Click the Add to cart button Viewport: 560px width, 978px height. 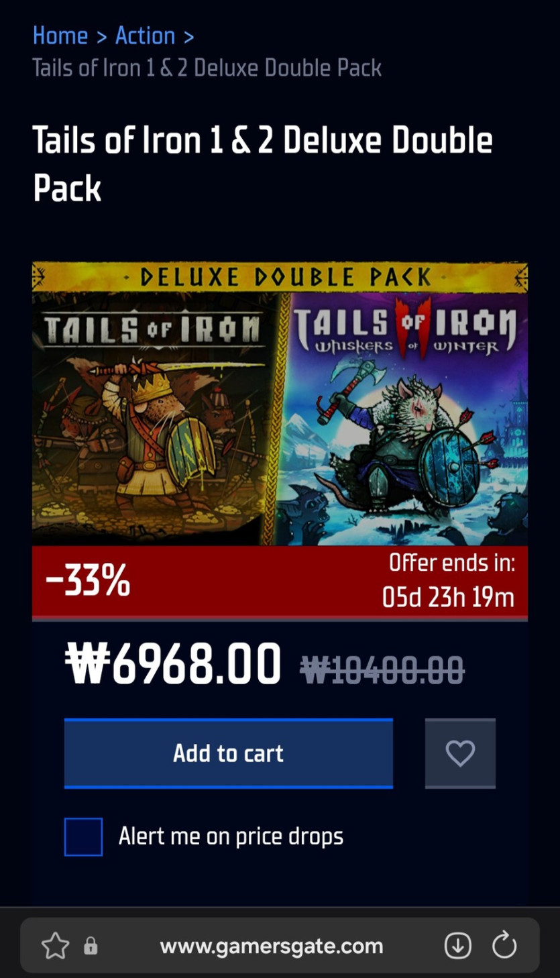pyautogui.click(x=229, y=753)
